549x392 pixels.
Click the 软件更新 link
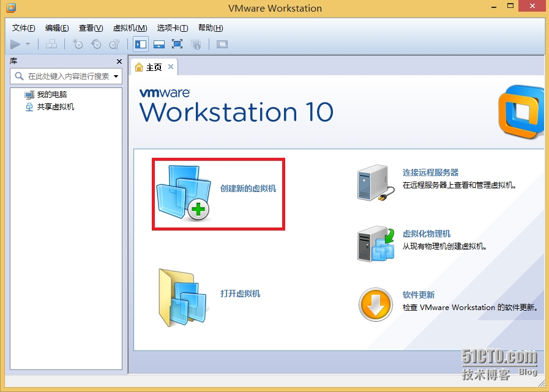click(x=419, y=295)
